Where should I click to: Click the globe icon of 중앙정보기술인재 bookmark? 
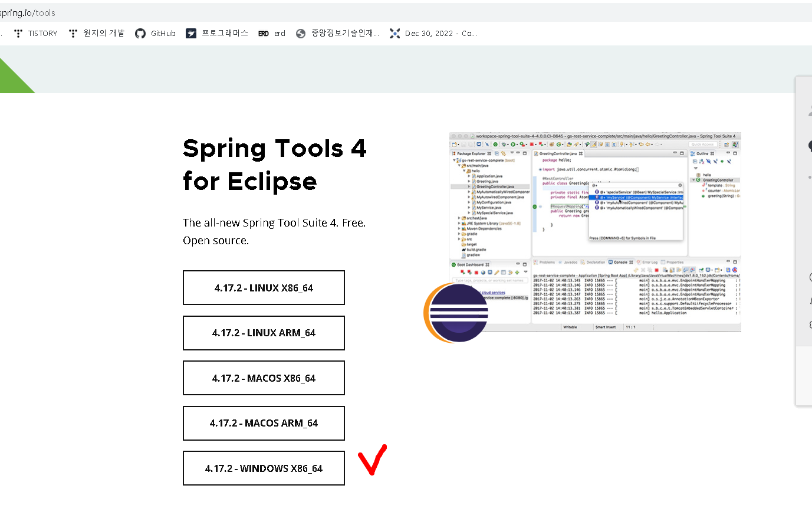coord(301,34)
